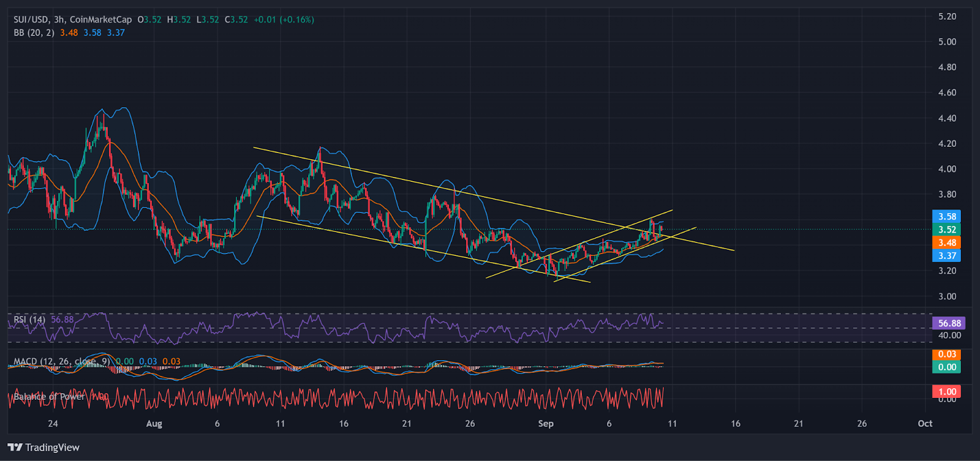Image resolution: width=980 pixels, height=461 pixels.
Task: Select the Balance of Power indicator label
Action: click(x=50, y=397)
